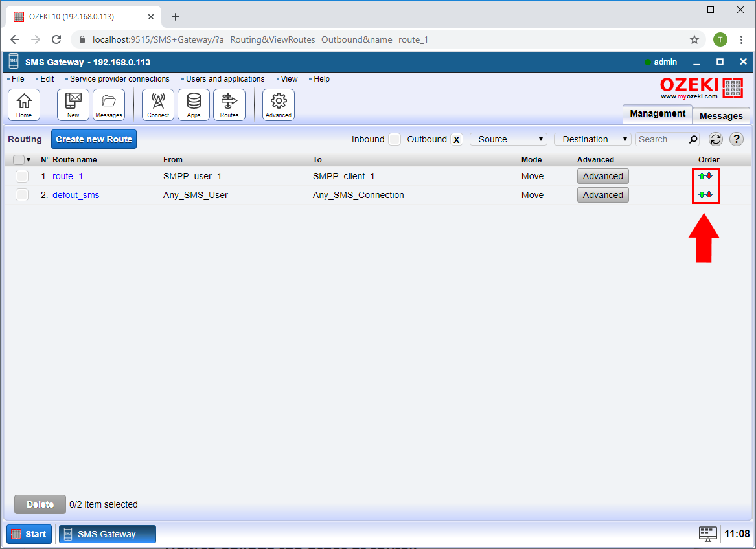Open the defout_sms link

click(76, 195)
